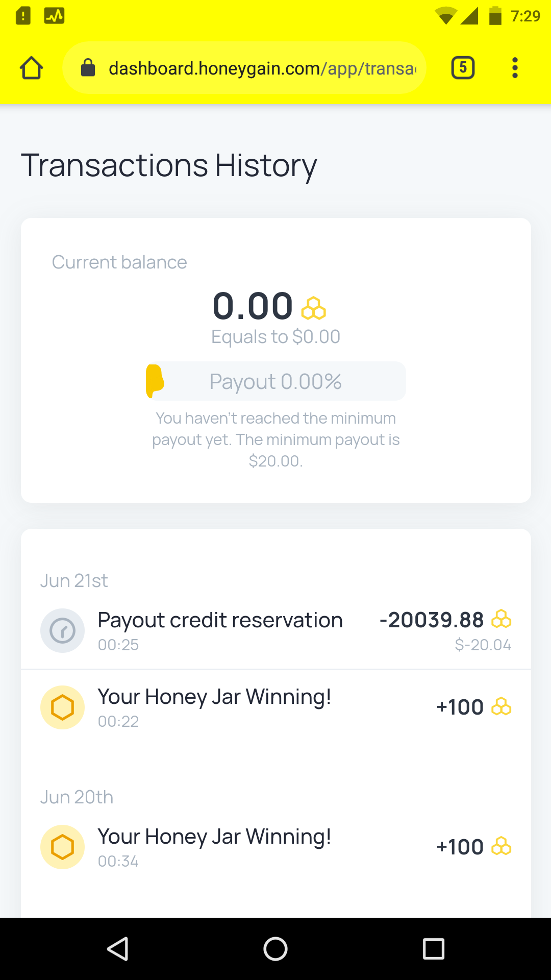
Task: Tap the credits icon beside 0.00 balance
Action: [313, 308]
